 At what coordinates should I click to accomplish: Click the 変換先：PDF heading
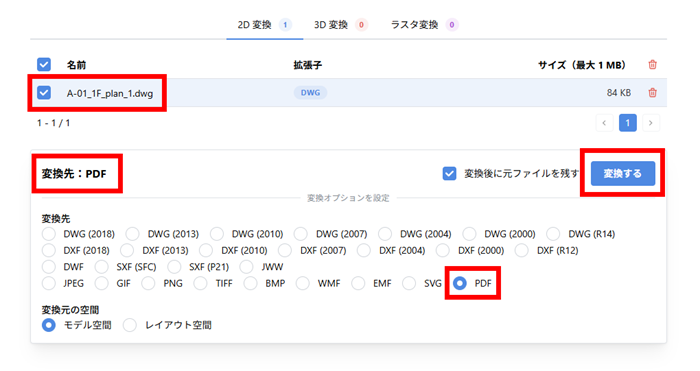tap(74, 174)
